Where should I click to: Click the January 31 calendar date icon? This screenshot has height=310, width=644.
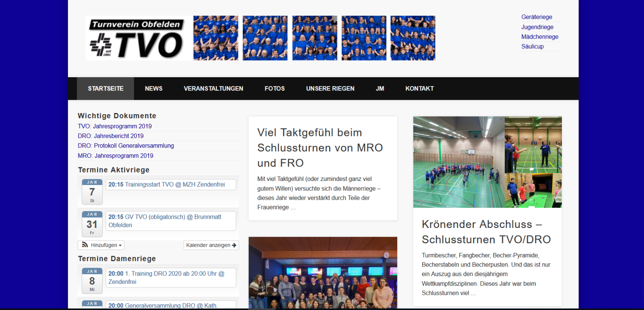pos(92,224)
